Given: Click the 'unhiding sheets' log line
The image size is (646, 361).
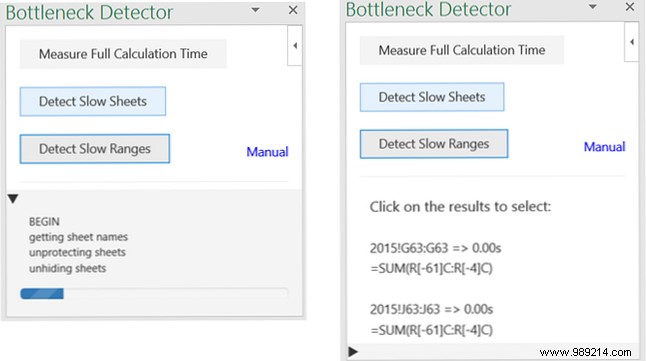Looking at the screenshot, I should [x=67, y=268].
